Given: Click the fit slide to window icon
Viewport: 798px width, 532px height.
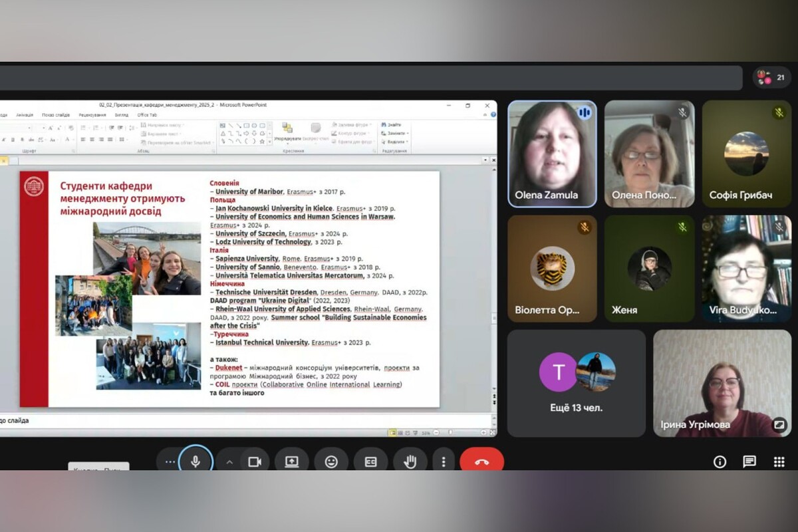Looking at the screenshot, I should tap(492, 433).
